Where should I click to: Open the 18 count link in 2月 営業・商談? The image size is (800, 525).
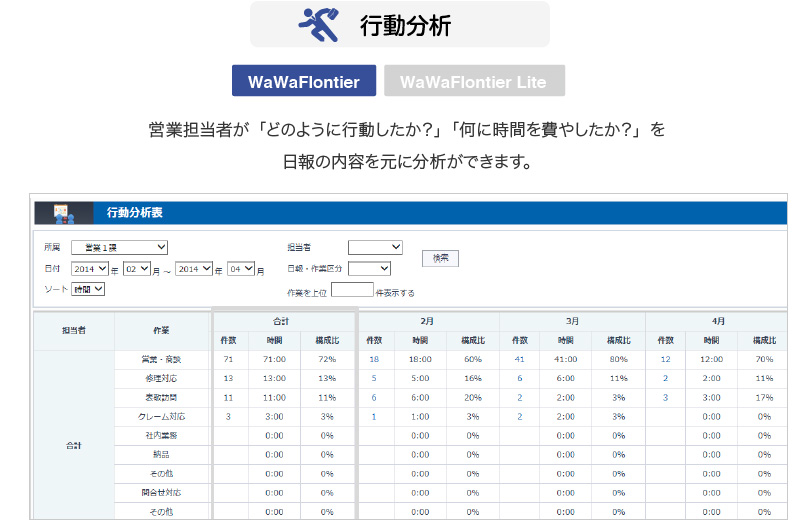pyautogui.click(x=374, y=358)
